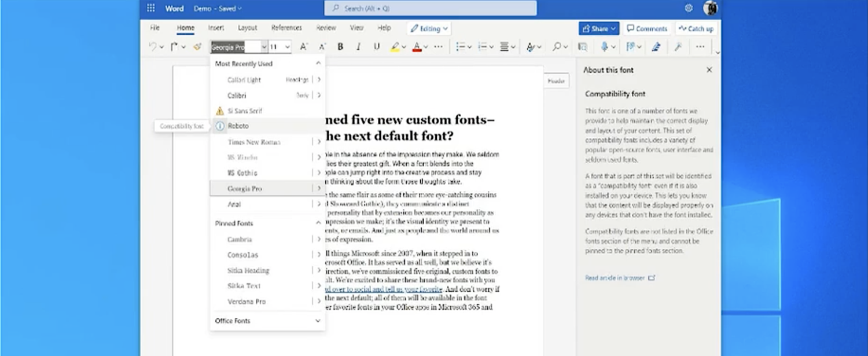Select the Format Painter brush icon

click(x=197, y=47)
